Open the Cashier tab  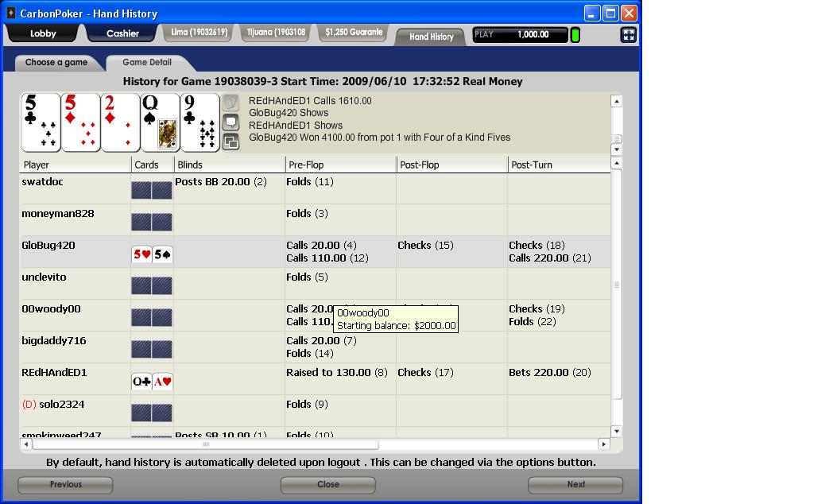point(122,33)
